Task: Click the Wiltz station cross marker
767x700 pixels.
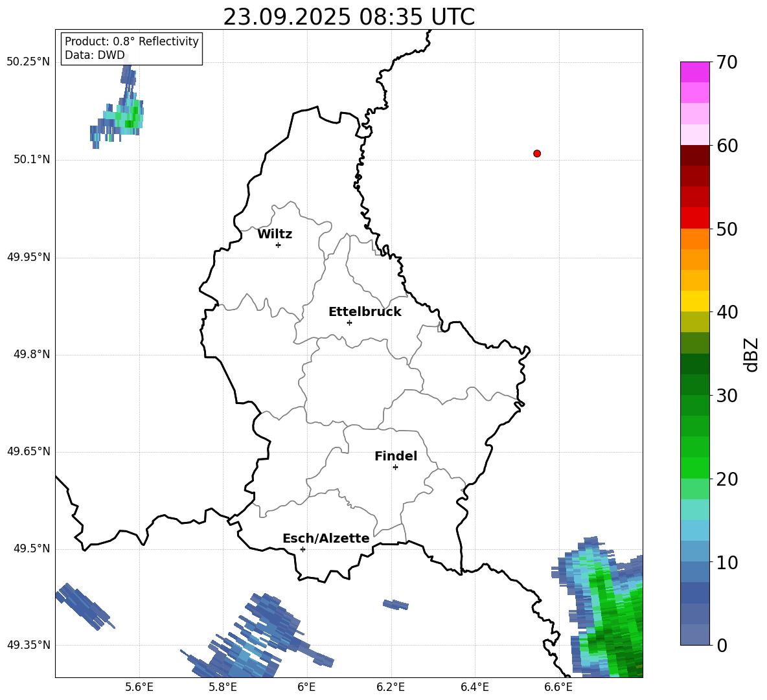Action: pyautogui.click(x=279, y=245)
